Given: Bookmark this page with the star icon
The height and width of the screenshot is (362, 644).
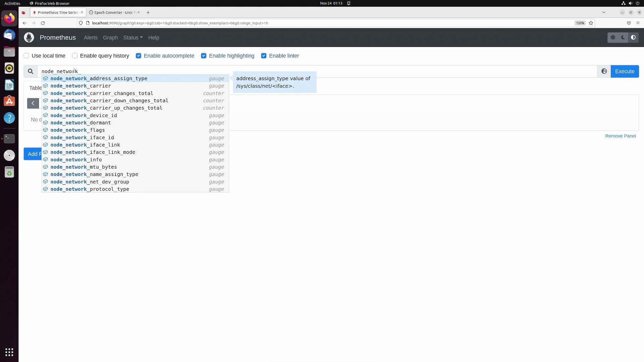Looking at the screenshot, I should point(591,23).
